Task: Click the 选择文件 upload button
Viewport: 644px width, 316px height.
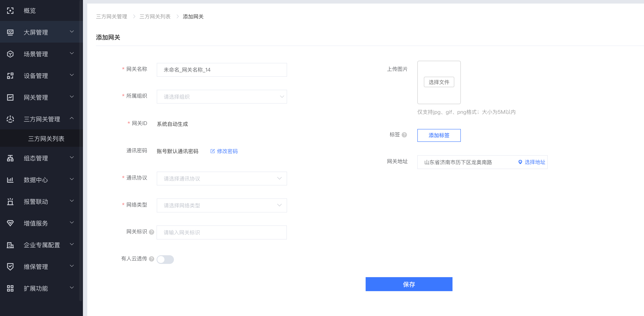Action: (x=439, y=82)
